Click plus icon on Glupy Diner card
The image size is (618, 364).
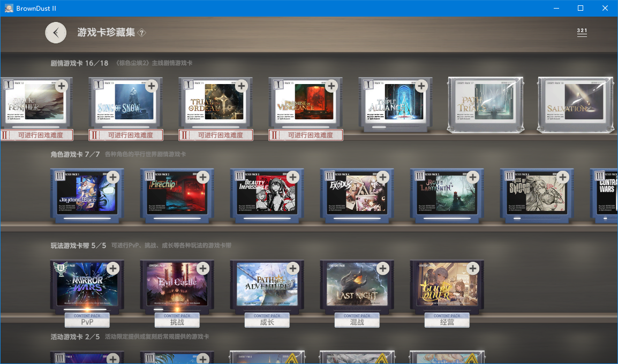coord(472,269)
